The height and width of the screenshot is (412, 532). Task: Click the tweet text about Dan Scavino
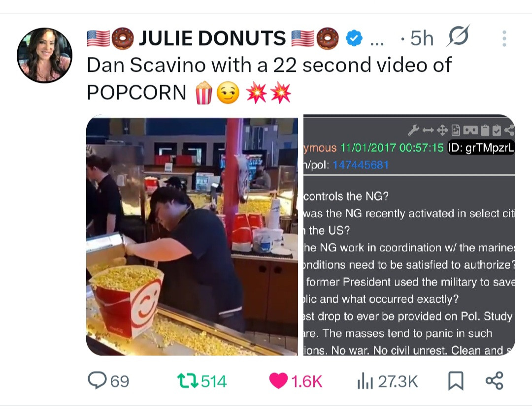click(269, 79)
